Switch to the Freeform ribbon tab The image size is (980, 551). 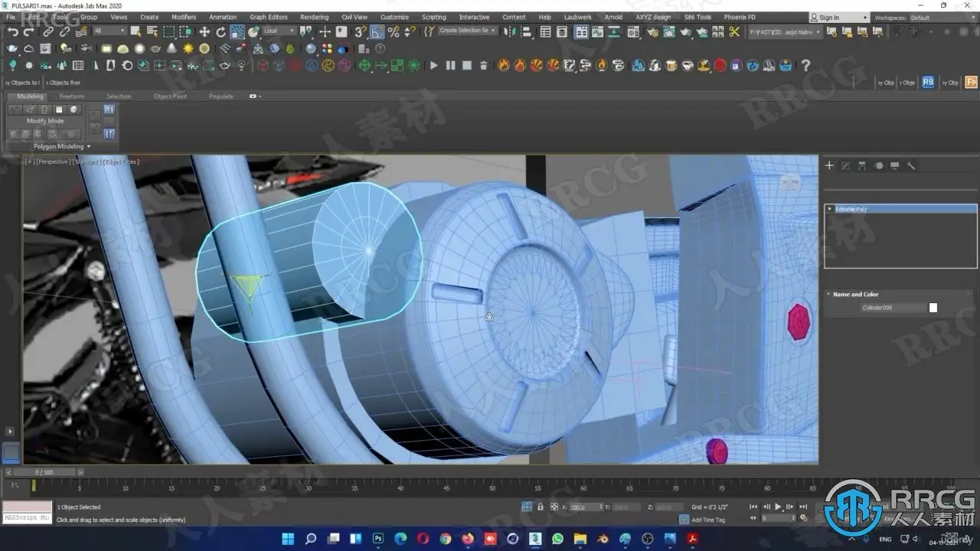pos(72,96)
